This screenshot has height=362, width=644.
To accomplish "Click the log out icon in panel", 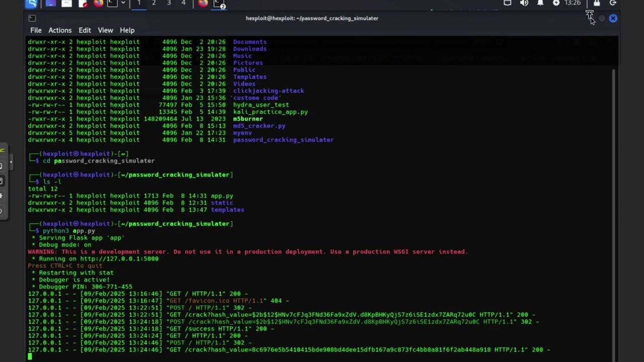I will 613,3.
